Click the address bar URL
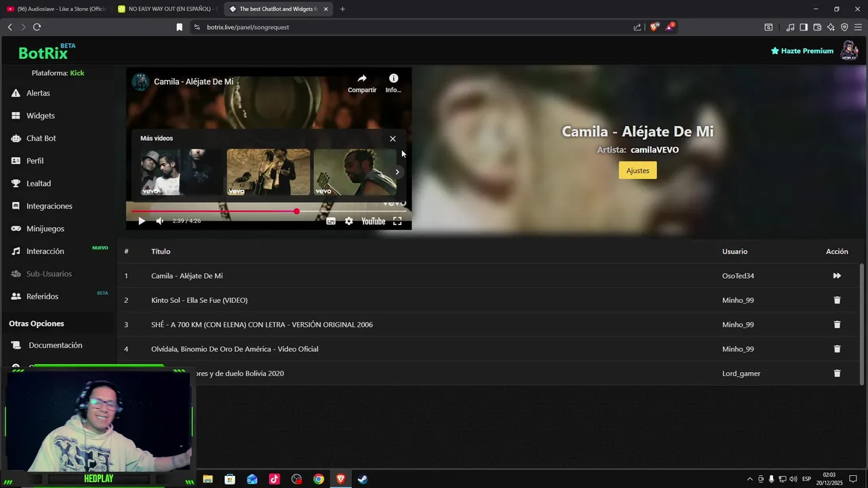This screenshot has width=868, height=488. pyautogui.click(x=248, y=27)
